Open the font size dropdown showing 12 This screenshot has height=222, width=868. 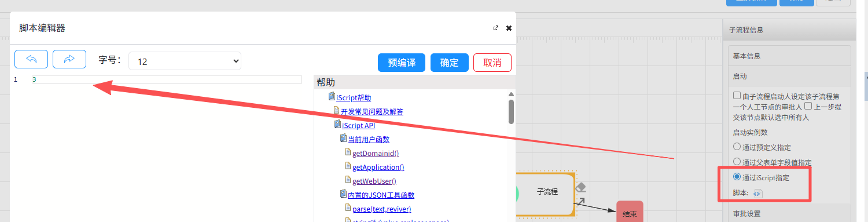(x=185, y=61)
